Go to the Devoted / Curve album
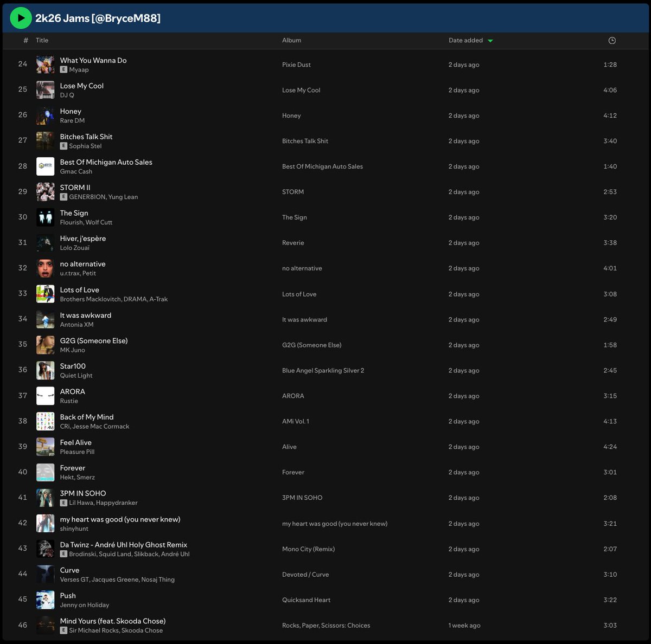 pyautogui.click(x=305, y=575)
